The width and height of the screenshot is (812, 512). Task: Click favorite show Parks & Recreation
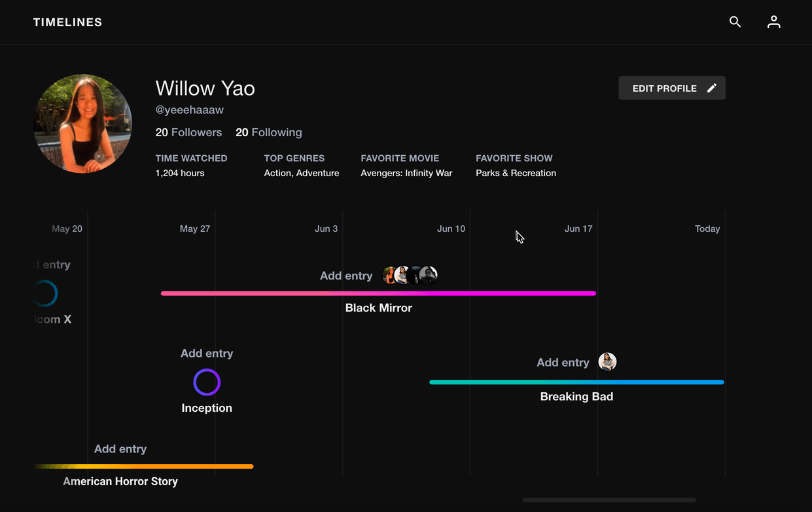(516, 174)
